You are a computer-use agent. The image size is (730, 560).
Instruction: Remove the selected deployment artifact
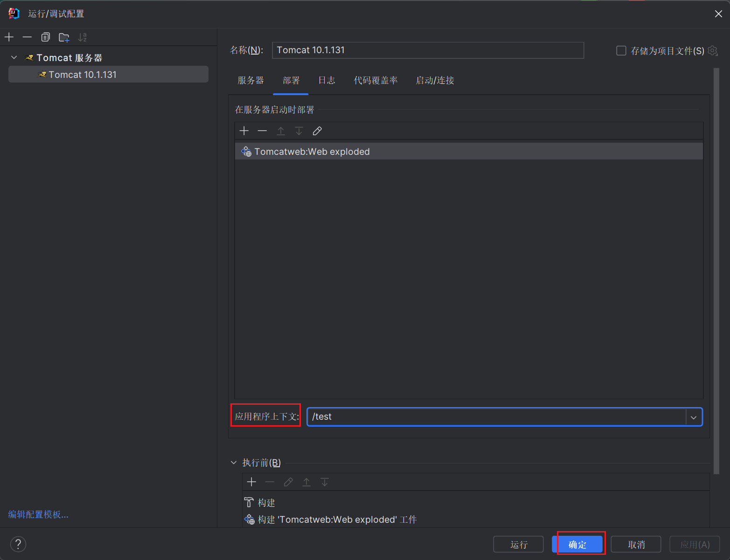pos(262,131)
